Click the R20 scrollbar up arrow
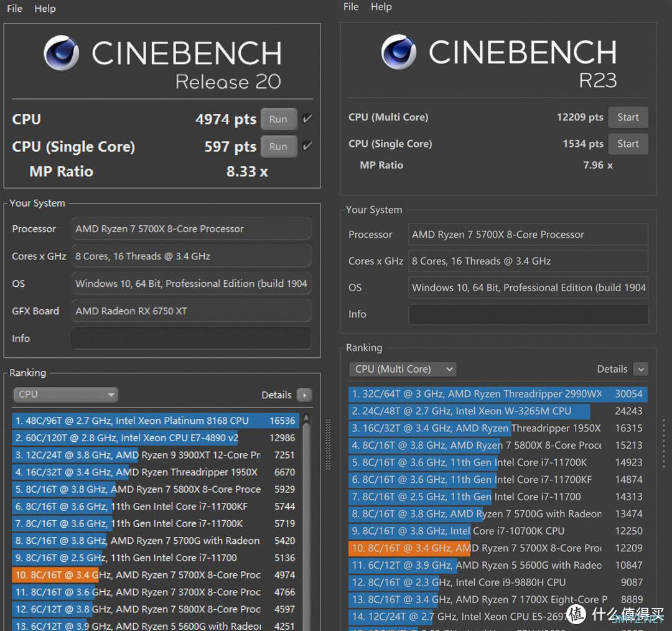The image size is (672, 631). [x=306, y=418]
